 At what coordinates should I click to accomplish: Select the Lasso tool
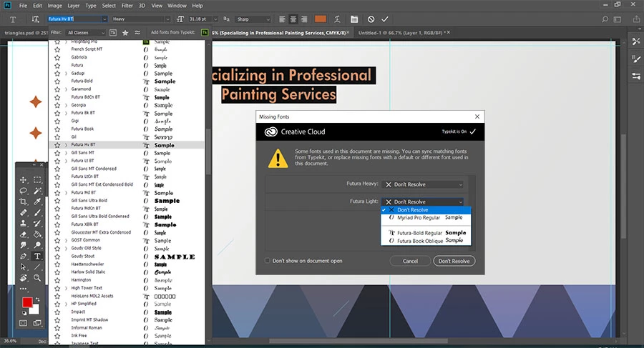pos(24,191)
